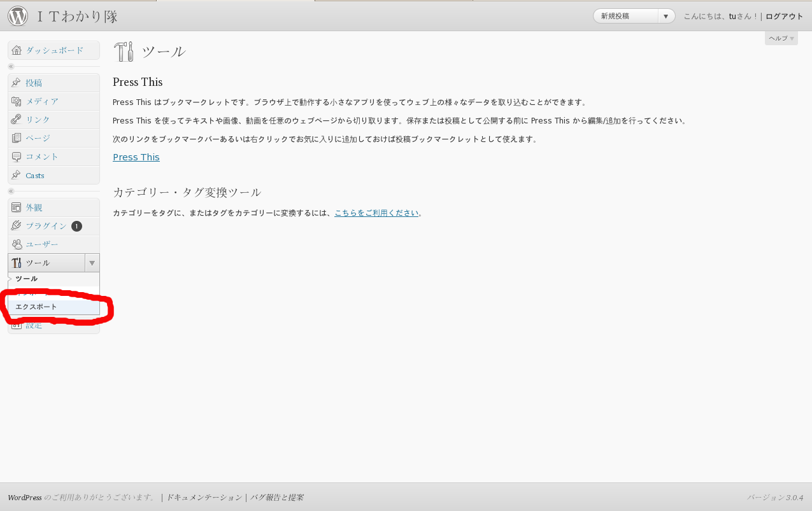This screenshot has height=511, width=812.
Task: Click the pushpin icon beside 投稿
Action: pos(17,83)
